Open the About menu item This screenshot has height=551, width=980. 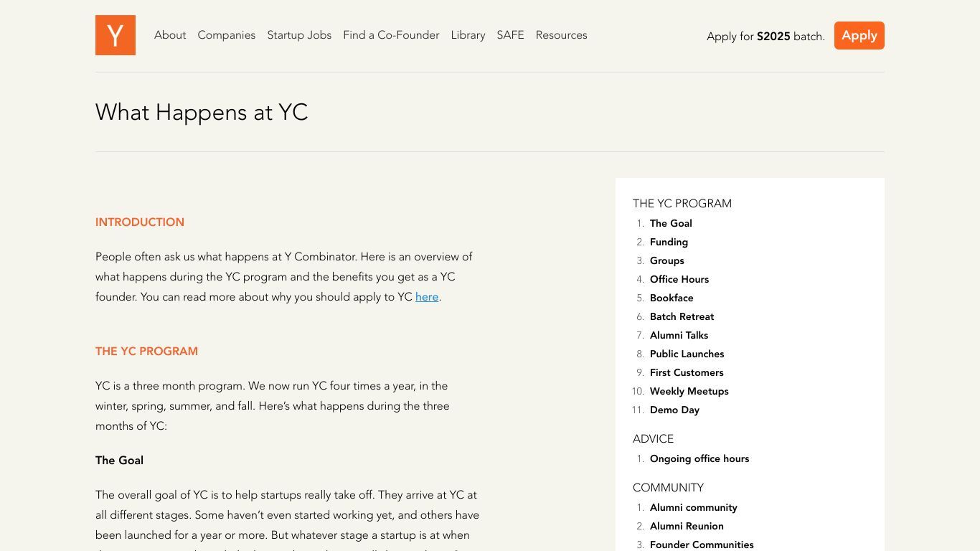[170, 35]
